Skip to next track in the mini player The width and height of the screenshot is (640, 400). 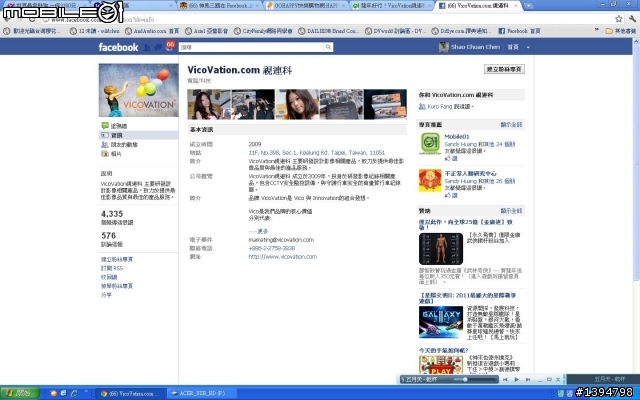[x=528, y=380]
